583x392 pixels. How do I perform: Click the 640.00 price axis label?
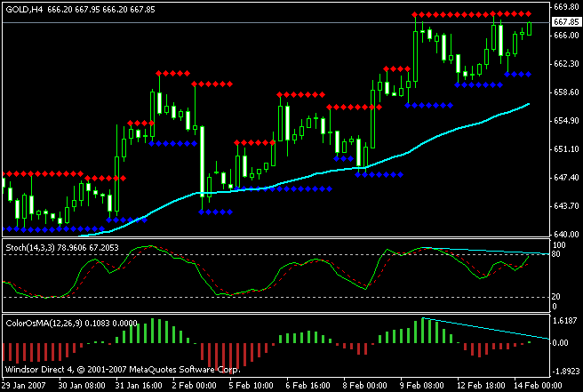(x=566, y=235)
